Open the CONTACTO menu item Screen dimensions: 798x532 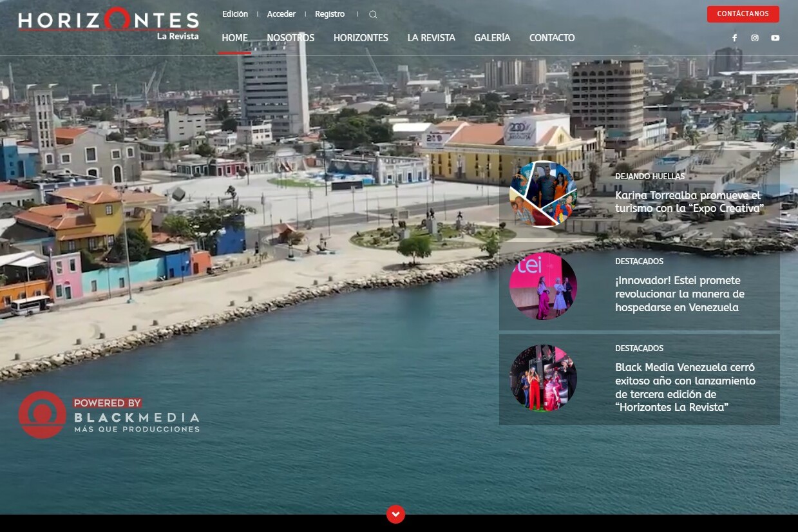click(x=552, y=38)
